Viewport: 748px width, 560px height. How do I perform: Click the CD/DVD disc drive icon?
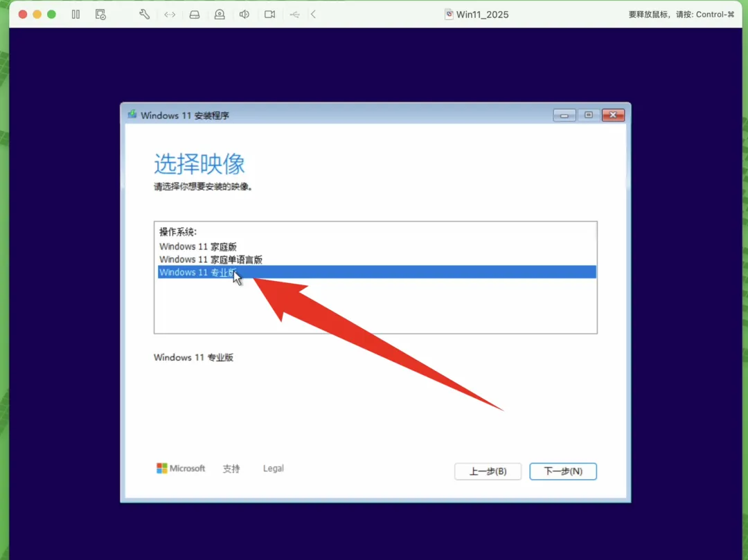(x=220, y=15)
